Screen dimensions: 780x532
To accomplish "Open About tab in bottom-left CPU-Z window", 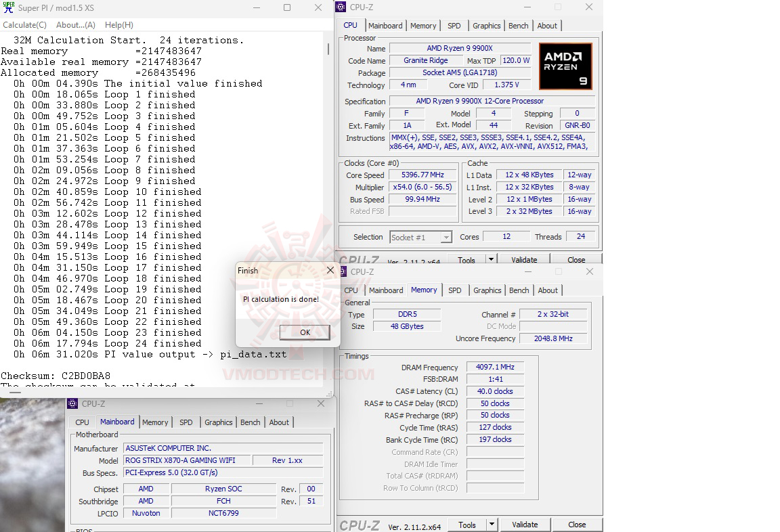I will 279,422.
